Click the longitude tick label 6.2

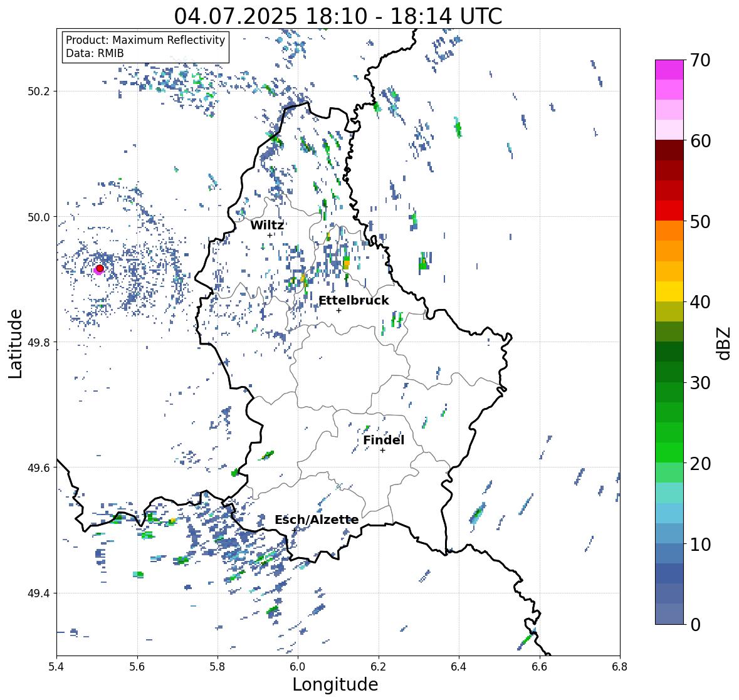tap(379, 667)
